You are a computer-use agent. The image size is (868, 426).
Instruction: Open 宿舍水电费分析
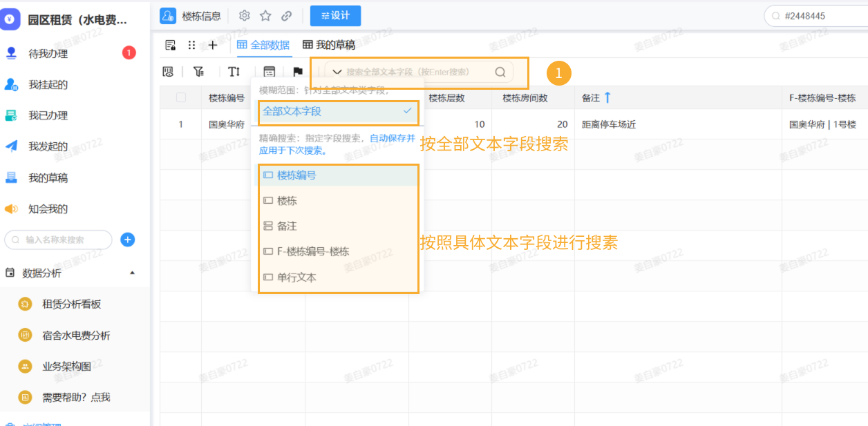point(76,336)
